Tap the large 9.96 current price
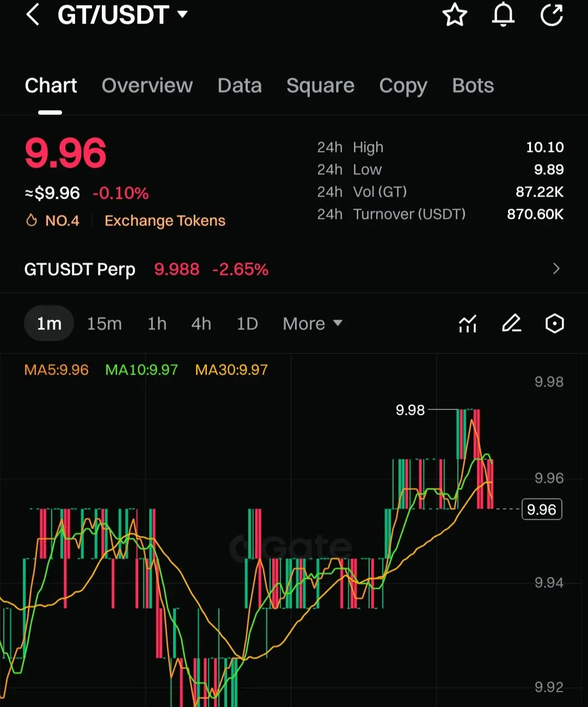This screenshot has height=707, width=588. coord(65,153)
